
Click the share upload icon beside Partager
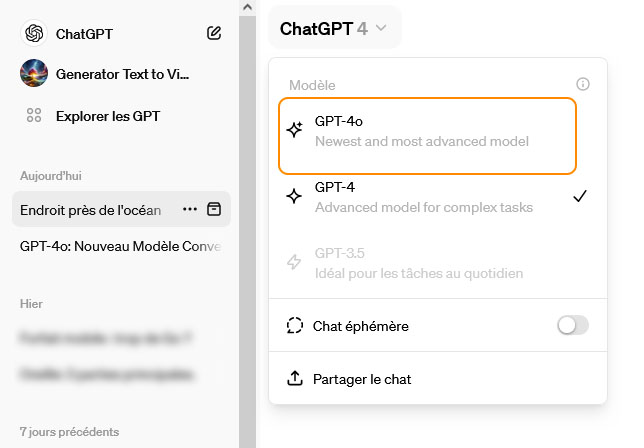click(x=294, y=379)
